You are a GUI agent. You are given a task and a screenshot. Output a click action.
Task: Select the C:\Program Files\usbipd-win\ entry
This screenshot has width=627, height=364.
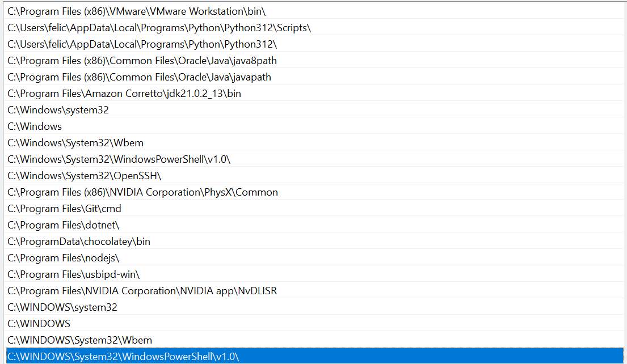click(315, 274)
